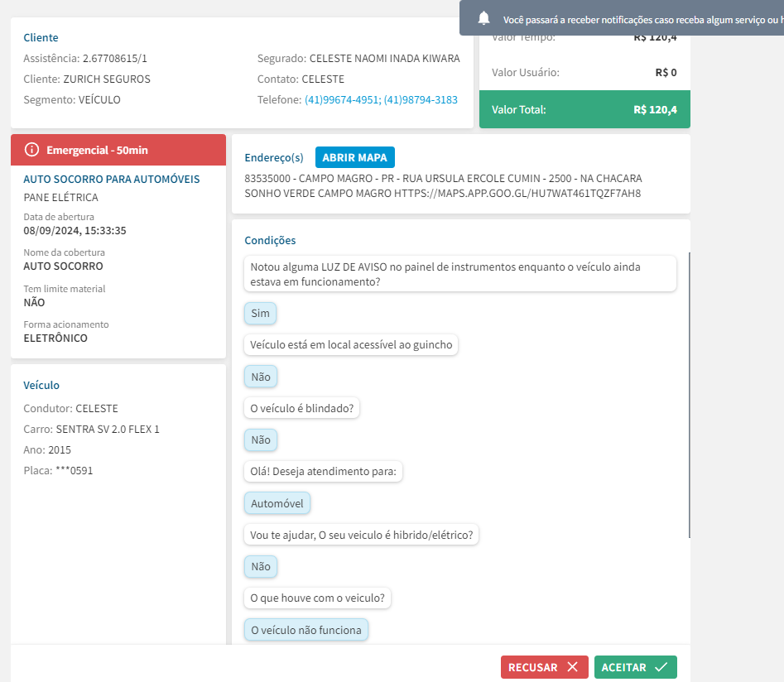Click the X icon in the RECUSAR button

(572, 667)
